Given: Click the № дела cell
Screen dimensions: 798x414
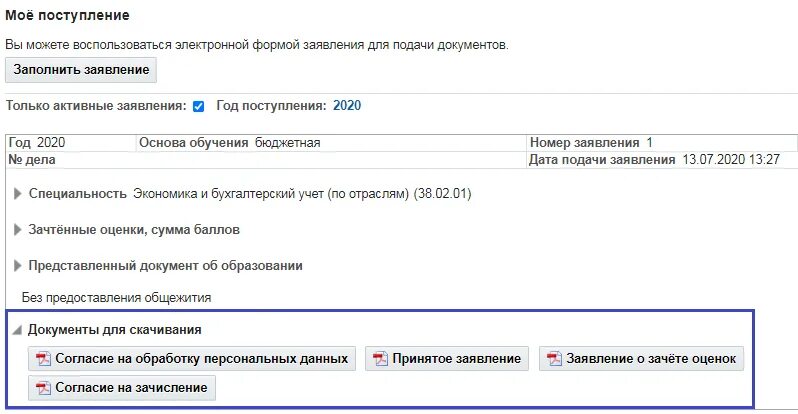Looking at the screenshot, I should point(266,160).
